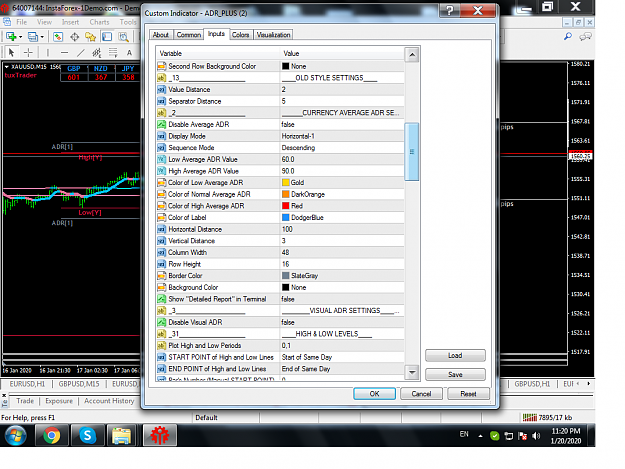Open the Account History terminal tab
The image size is (625, 469).
coord(109,401)
